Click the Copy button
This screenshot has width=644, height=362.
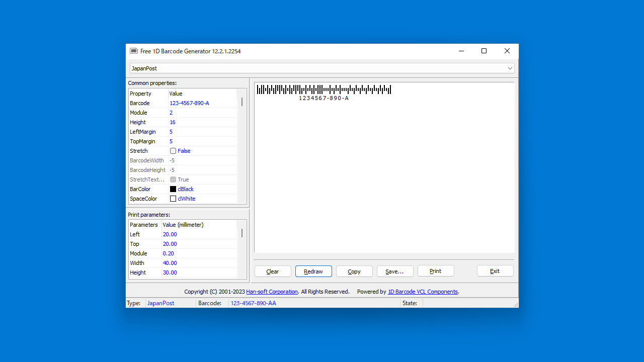[354, 271]
